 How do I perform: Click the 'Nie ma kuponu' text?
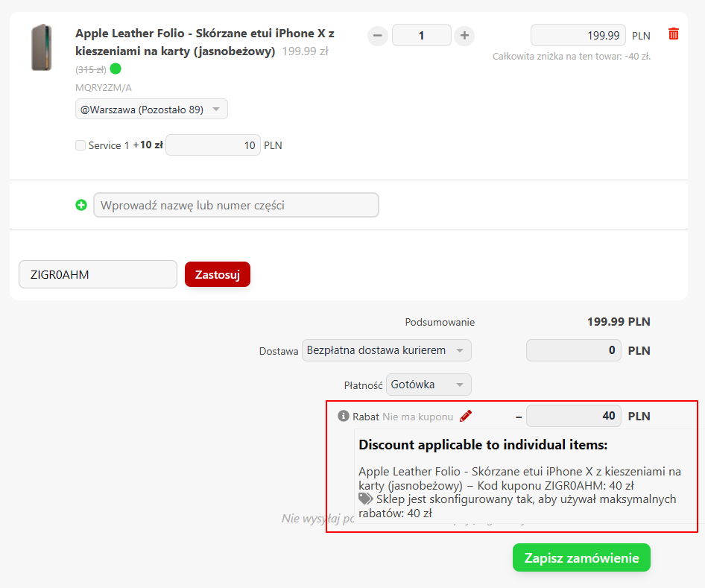pyautogui.click(x=417, y=417)
